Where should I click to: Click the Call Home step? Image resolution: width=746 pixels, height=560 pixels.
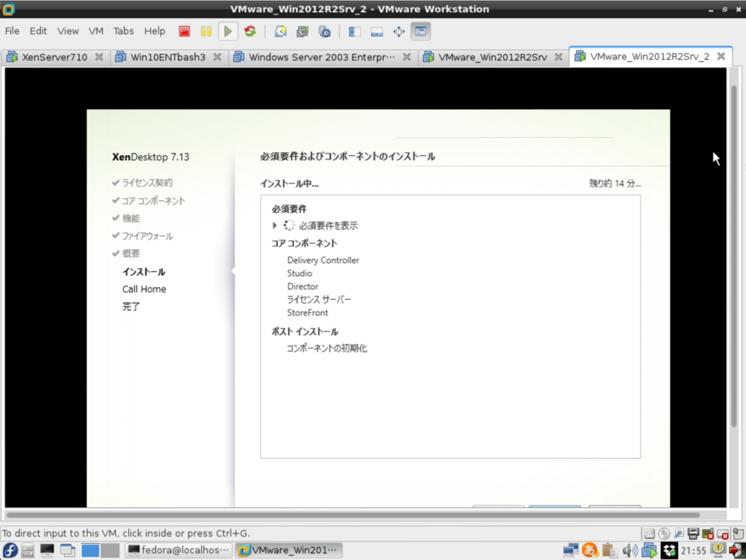pyautogui.click(x=144, y=289)
